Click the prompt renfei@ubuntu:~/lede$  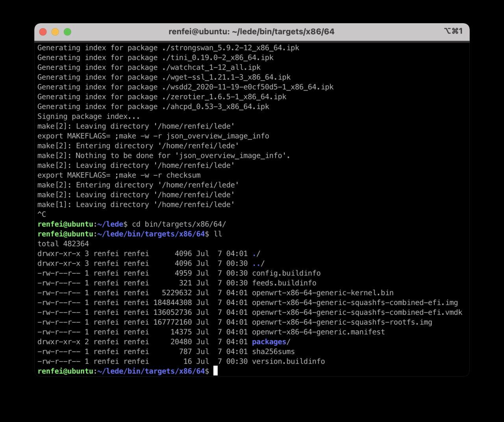tap(82, 224)
